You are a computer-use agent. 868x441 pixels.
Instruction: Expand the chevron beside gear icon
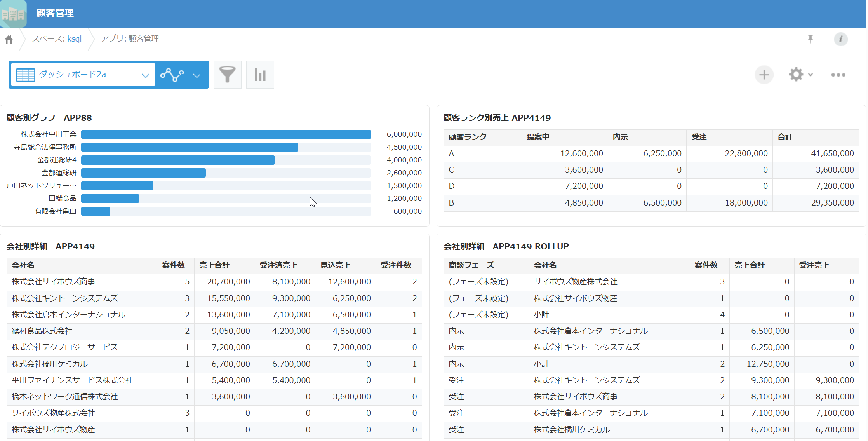[811, 75]
